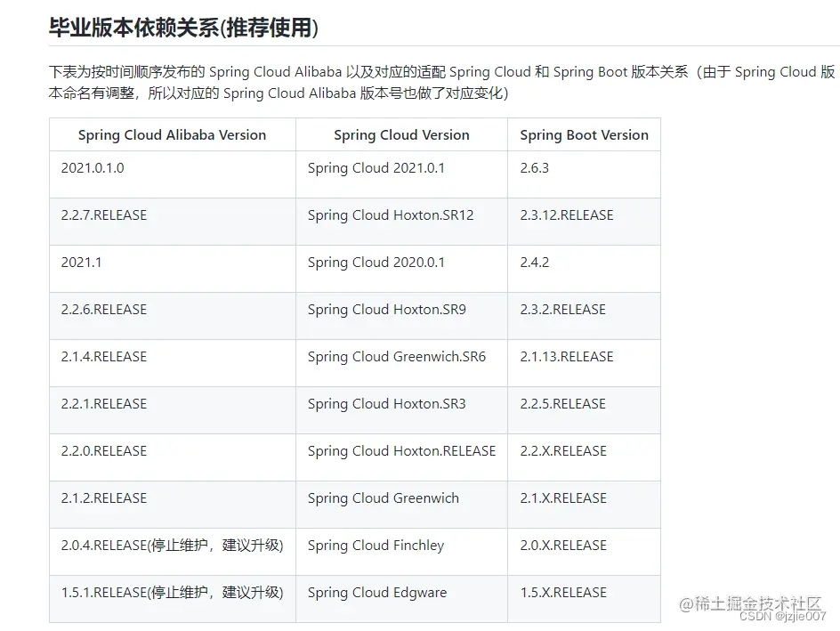
Task: Select the 2.4.2 Spring Boot cell
Action: point(584,269)
